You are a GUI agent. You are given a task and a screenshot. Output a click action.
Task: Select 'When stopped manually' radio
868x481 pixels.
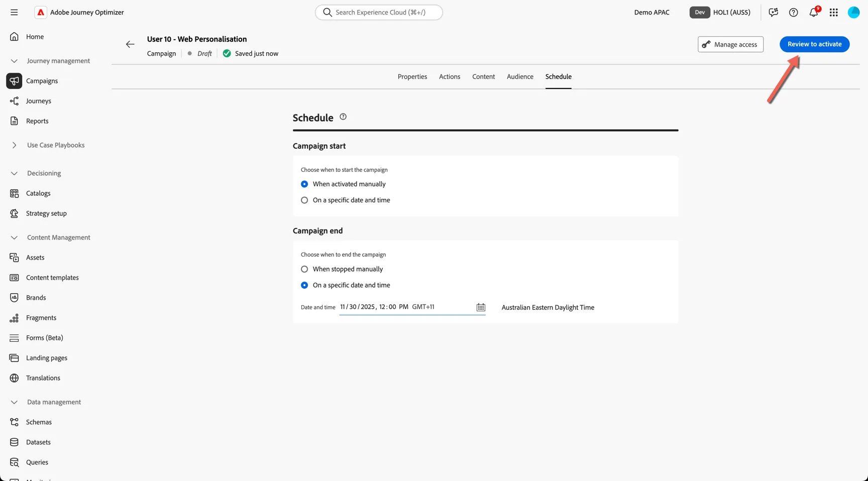click(304, 269)
